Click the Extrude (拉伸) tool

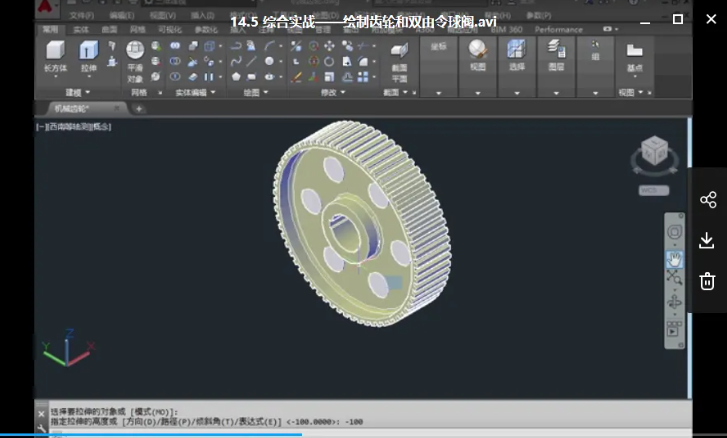point(89,56)
